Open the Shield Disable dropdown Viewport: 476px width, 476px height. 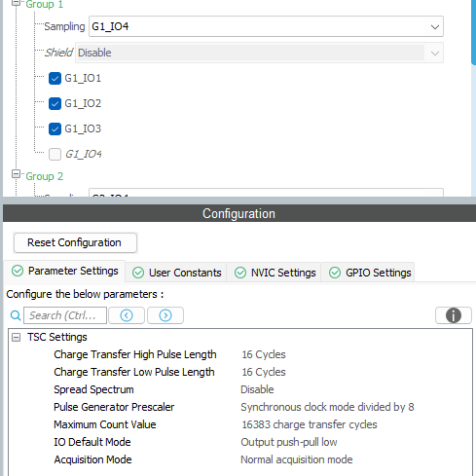(259, 53)
